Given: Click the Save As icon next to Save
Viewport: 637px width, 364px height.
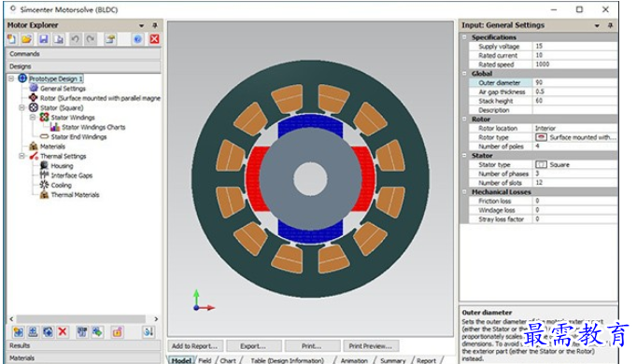Looking at the screenshot, I should pos(59,39).
